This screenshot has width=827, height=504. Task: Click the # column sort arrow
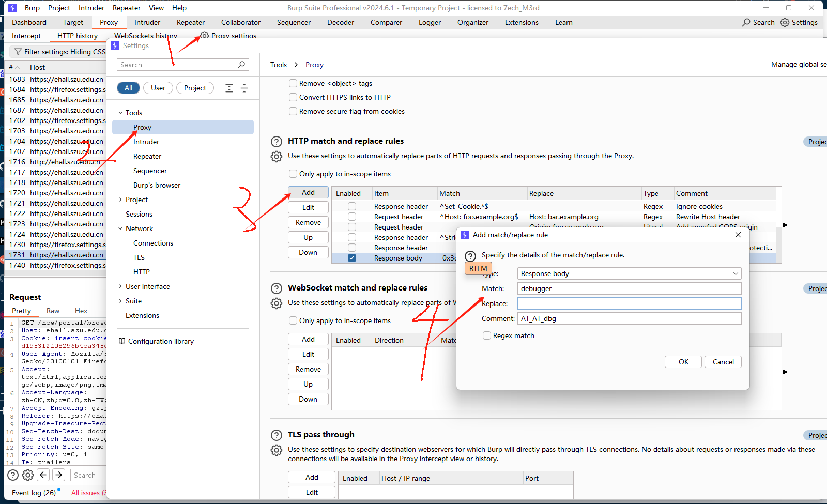(18, 67)
